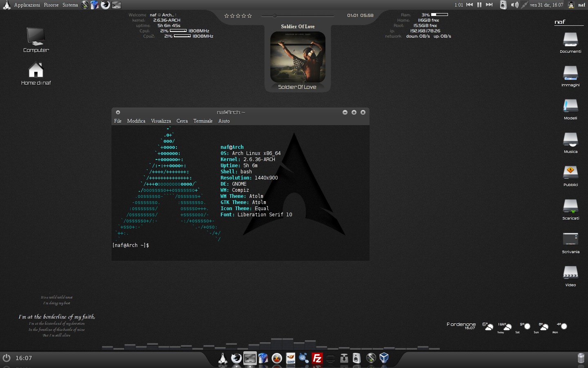Click the monitor icon in the dock
The height and width of the screenshot is (368, 588).
click(x=330, y=358)
